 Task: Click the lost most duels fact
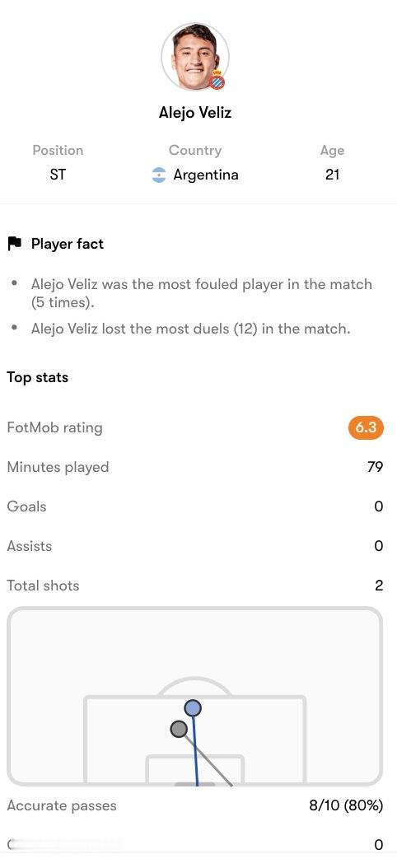click(191, 329)
